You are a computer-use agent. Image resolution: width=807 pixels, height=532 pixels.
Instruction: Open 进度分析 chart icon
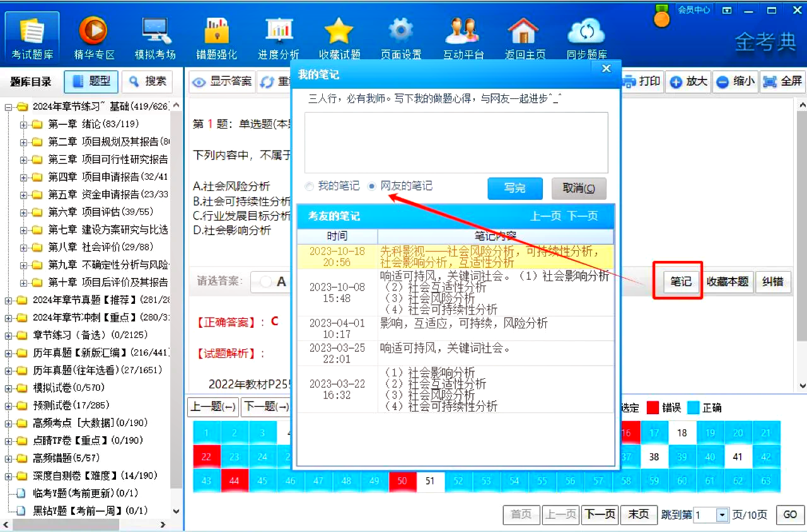tap(278, 37)
